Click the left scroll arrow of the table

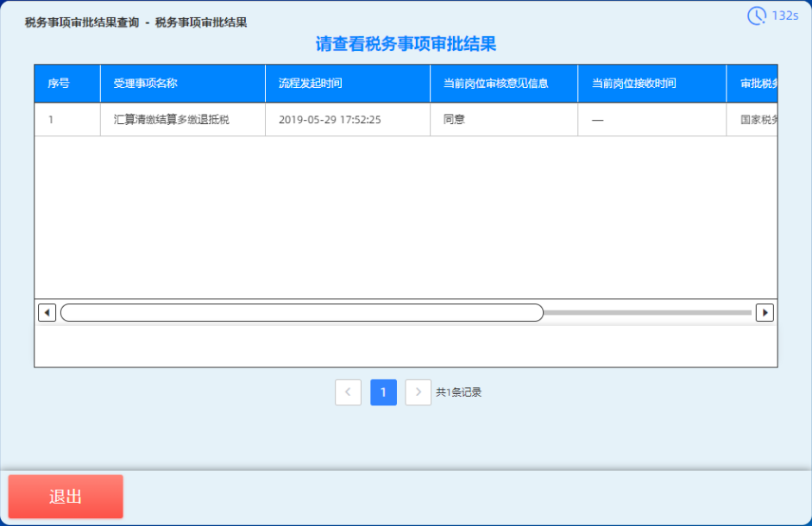[47, 312]
